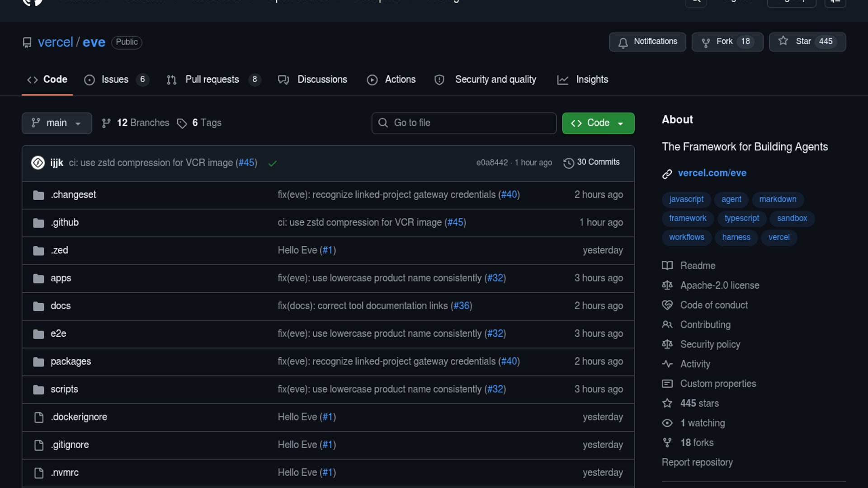Click the .zed folder icon
The image size is (868, 488).
pyautogui.click(x=38, y=251)
